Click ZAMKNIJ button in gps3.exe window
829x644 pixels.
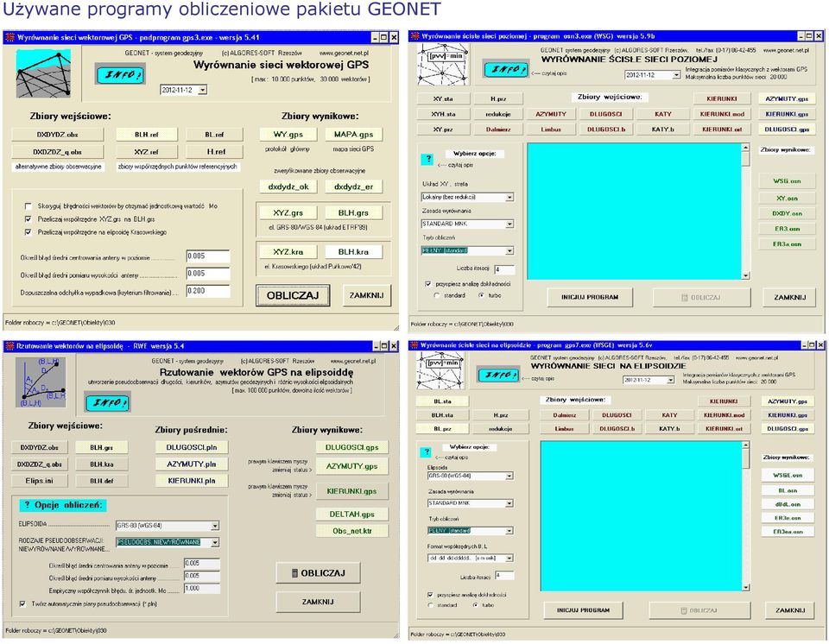click(x=366, y=295)
